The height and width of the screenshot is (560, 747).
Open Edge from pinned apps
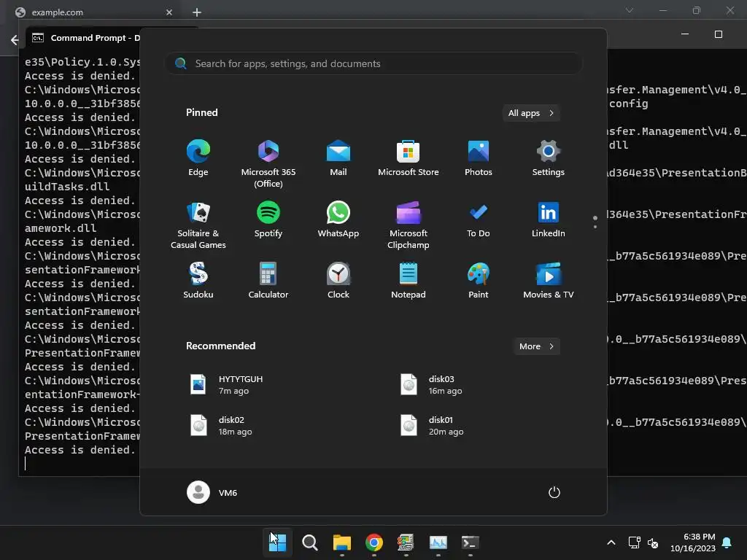[x=198, y=158]
